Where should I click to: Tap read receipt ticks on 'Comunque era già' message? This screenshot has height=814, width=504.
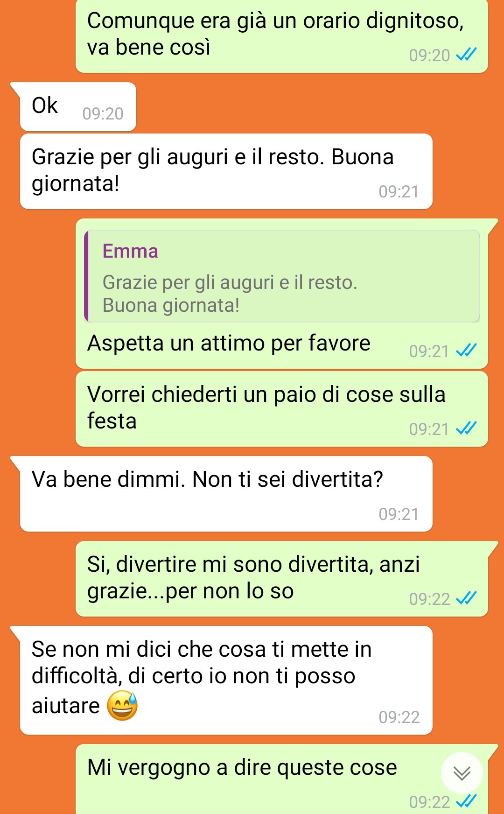[x=466, y=55]
